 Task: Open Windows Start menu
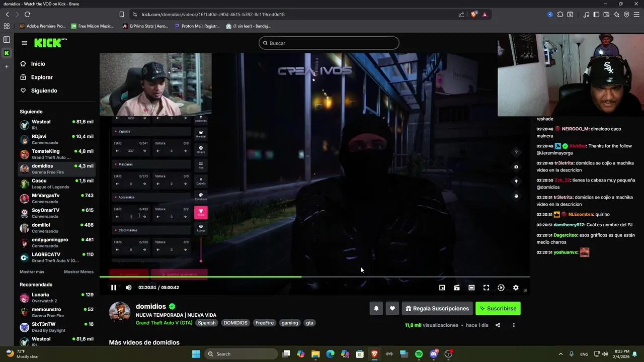click(x=196, y=354)
